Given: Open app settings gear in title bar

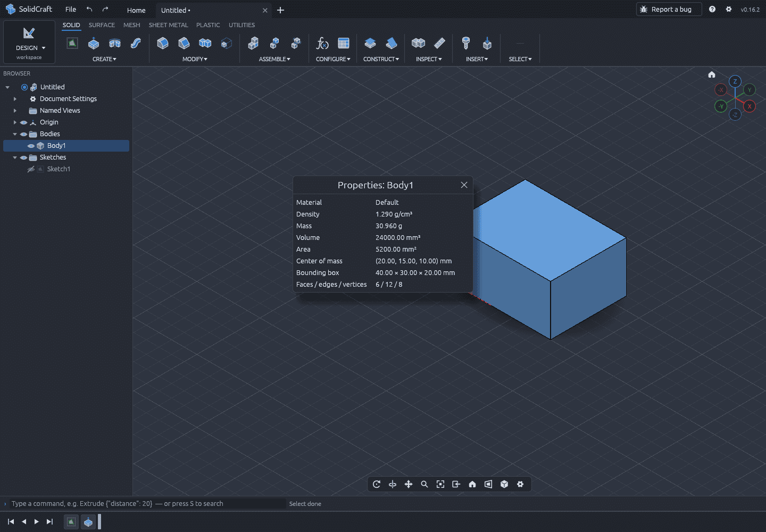Looking at the screenshot, I should (x=729, y=9).
